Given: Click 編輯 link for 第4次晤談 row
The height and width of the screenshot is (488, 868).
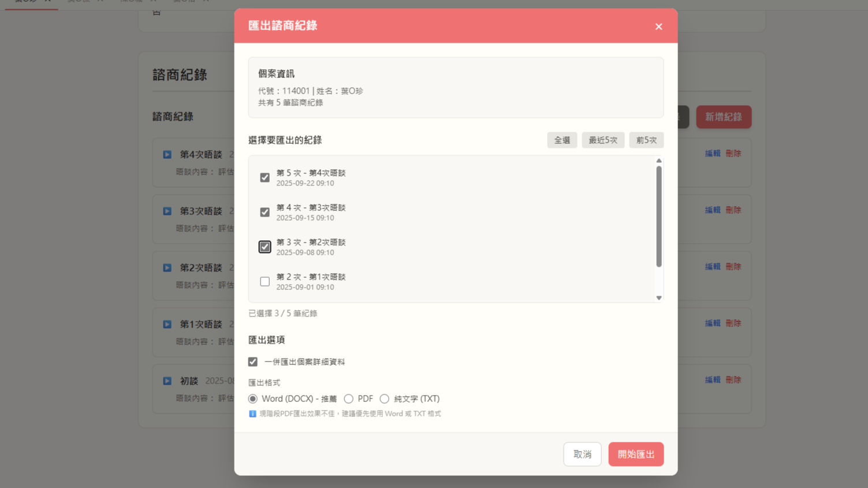Looking at the screenshot, I should coord(713,154).
